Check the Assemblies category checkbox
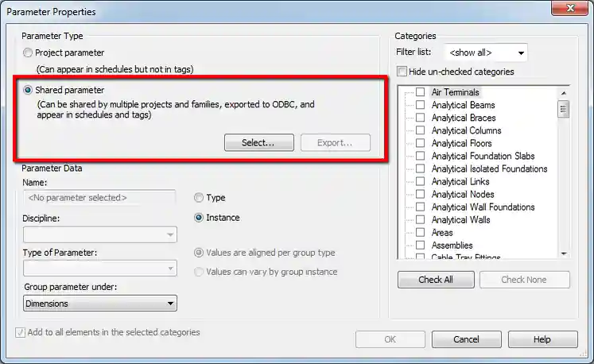The width and height of the screenshot is (594, 364). 420,246
